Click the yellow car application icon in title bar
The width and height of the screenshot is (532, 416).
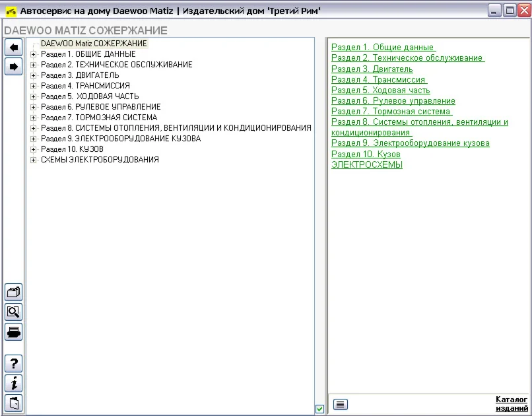[x=11, y=11]
